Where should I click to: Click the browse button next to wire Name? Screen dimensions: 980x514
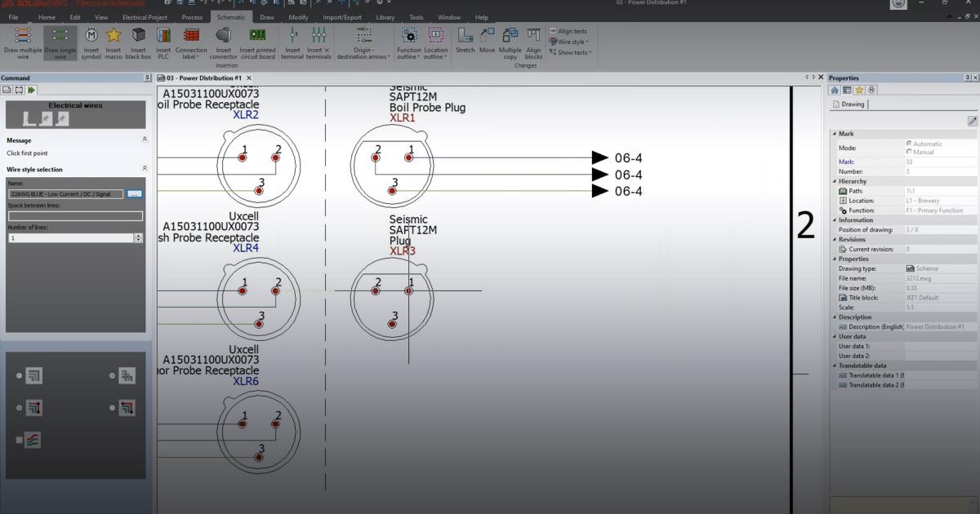point(135,193)
